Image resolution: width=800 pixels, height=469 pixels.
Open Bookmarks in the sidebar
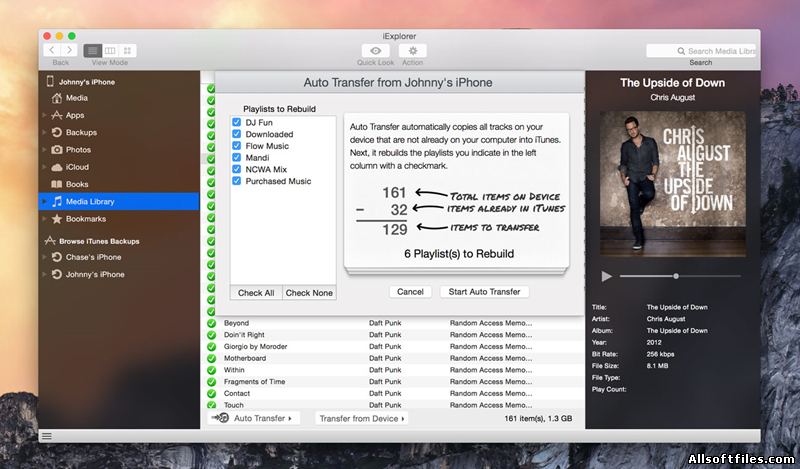[x=85, y=219]
